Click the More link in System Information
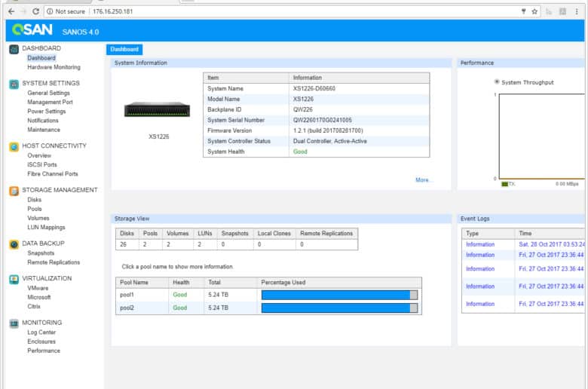The width and height of the screenshot is (588, 389). (423, 180)
